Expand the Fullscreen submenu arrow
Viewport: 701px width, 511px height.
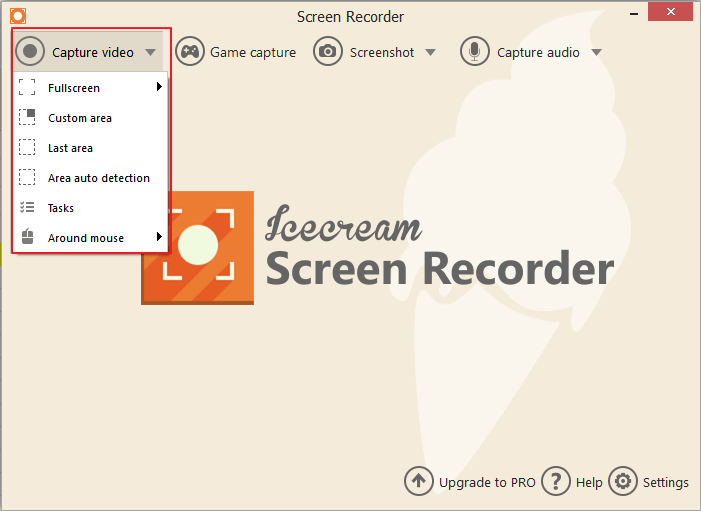(159, 88)
